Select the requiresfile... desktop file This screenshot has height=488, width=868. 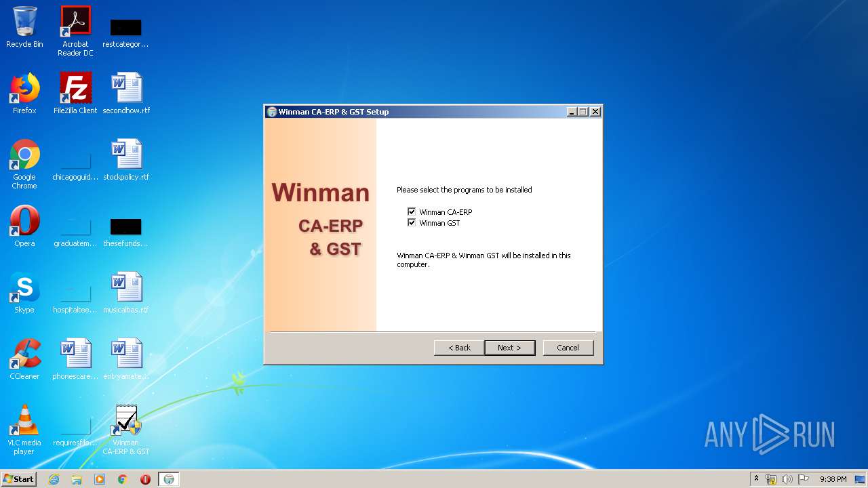(75, 430)
